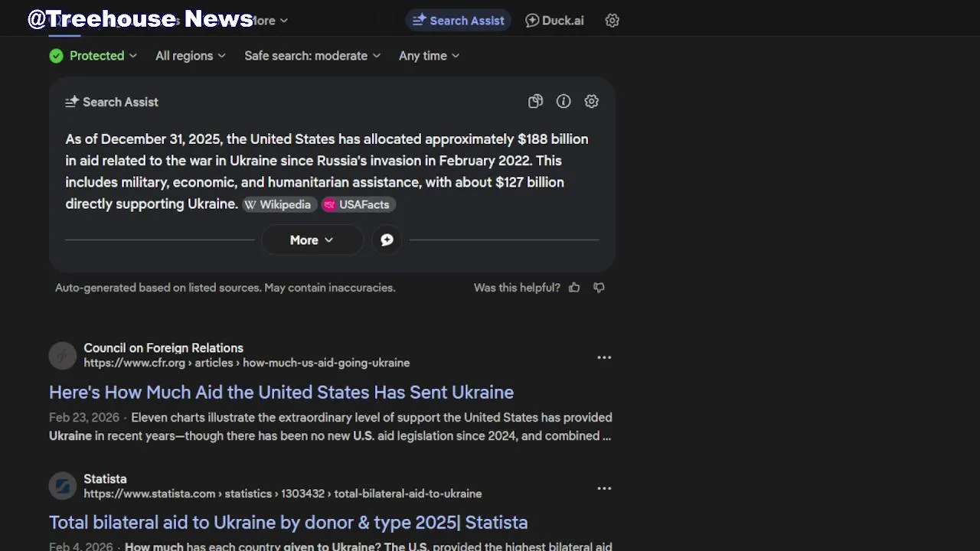Click the green Protected checkmark icon
This screenshot has height=551, width=980.
[57, 56]
